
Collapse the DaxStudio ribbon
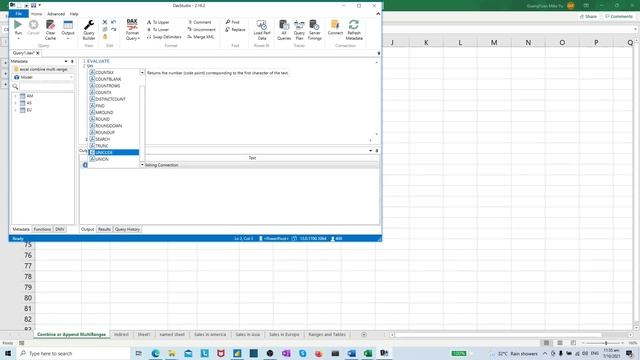click(378, 14)
